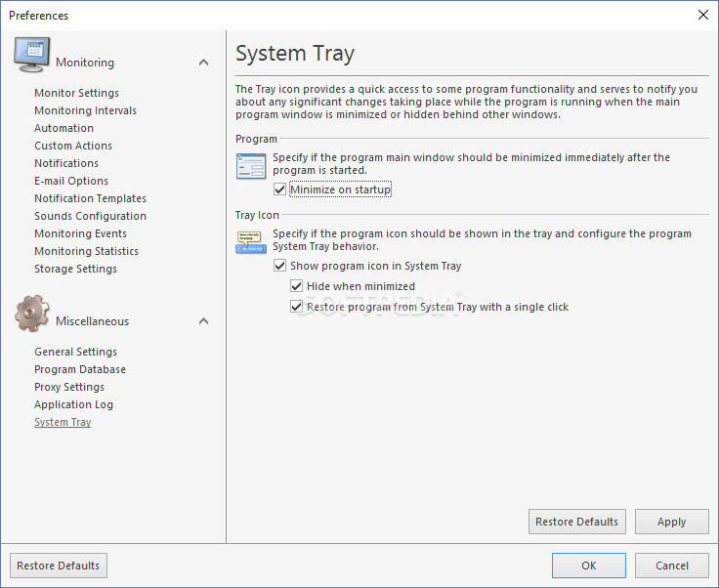This screenshot has height=588, width=719.
Task: Click the Program section window icon
Action: (251, 166)
